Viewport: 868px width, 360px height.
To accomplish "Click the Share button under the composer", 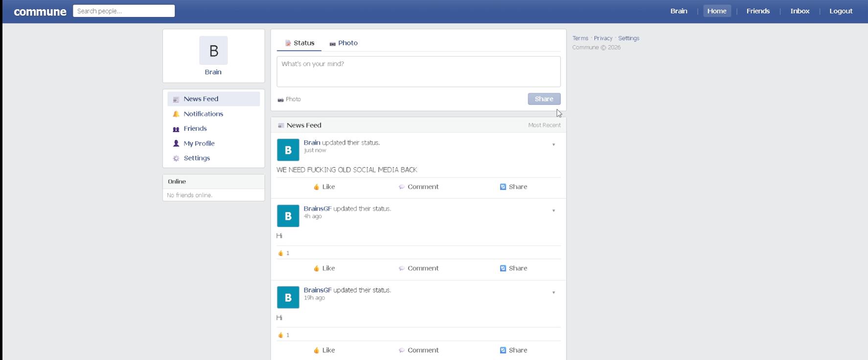I will (x=544, y=99).
